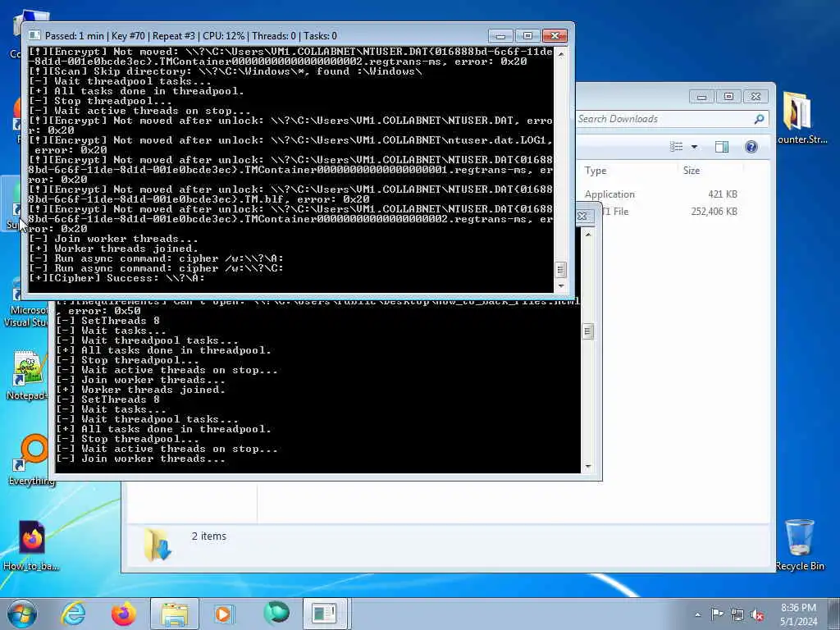This screenshot has height=630, width=840.
Task: Select the console window taskbar button
Action: coord(324,614)
